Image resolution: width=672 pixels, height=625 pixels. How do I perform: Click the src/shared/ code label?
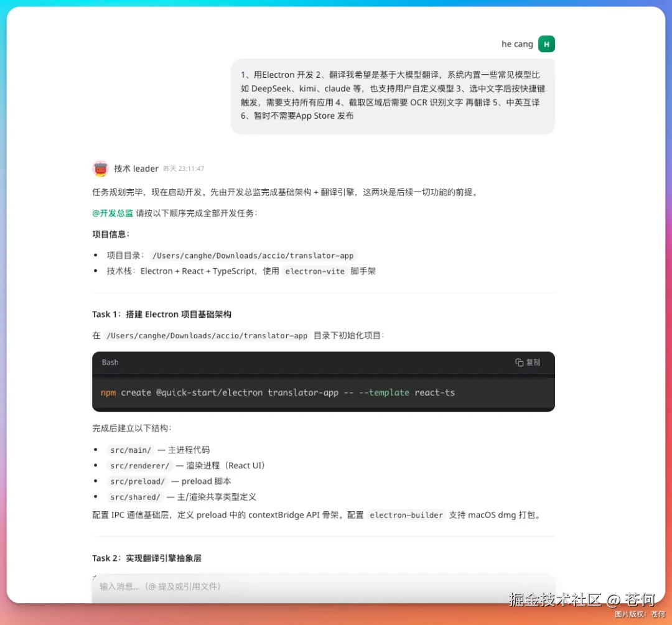point(136,496)
